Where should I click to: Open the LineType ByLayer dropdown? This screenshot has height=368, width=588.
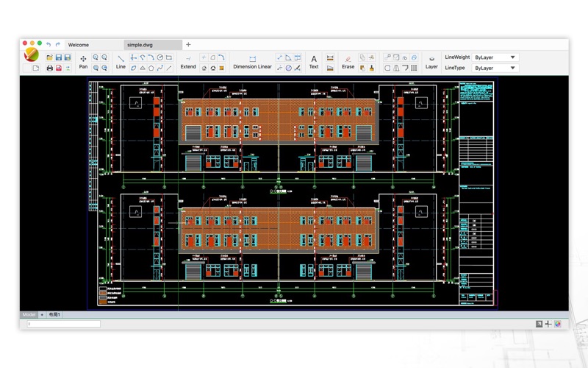[x=495, y=68]
